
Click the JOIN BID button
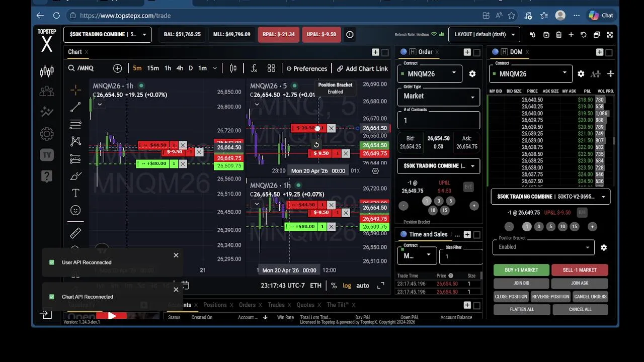[x=521, y=284]
